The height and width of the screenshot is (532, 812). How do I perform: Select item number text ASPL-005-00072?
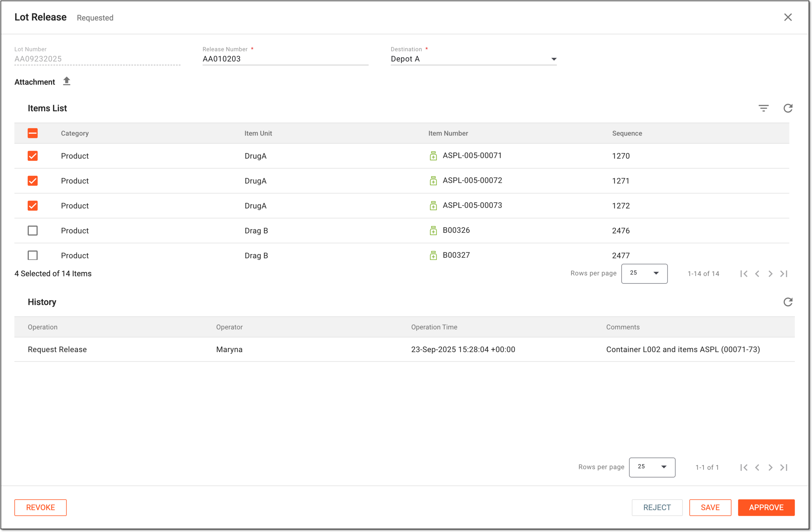click(x=472, y=181)
